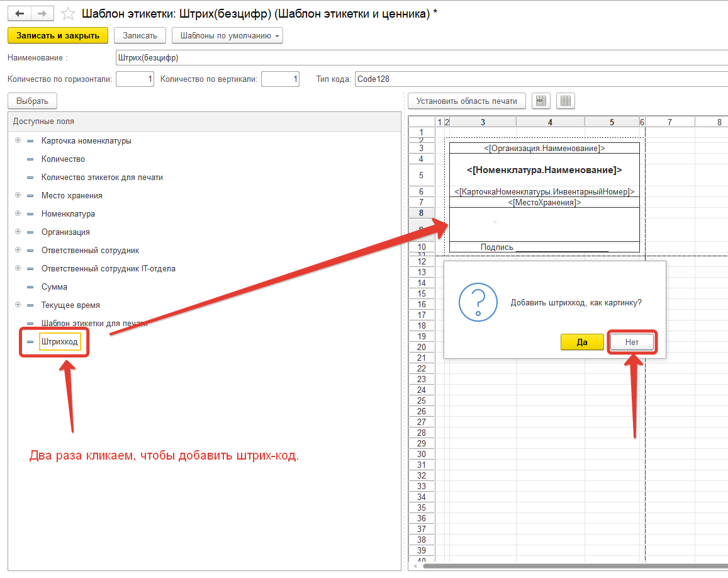728x578 pixels.
Task: Click the grid display toolbar icon
Action: pyautogui.click(x=565, y=101)
